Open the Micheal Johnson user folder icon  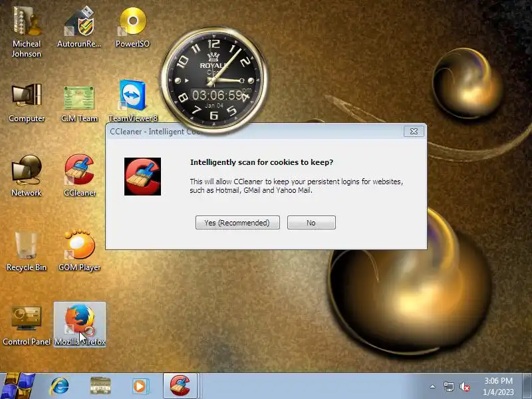tap(27, 32)
